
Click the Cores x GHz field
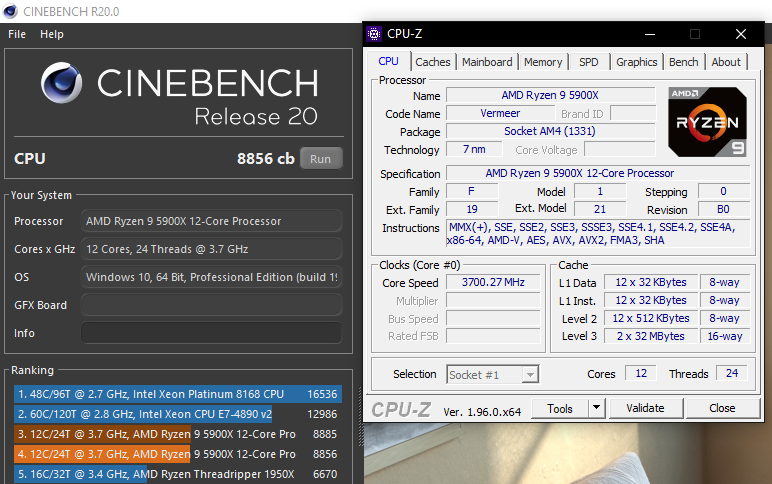(x=211, y=249)
